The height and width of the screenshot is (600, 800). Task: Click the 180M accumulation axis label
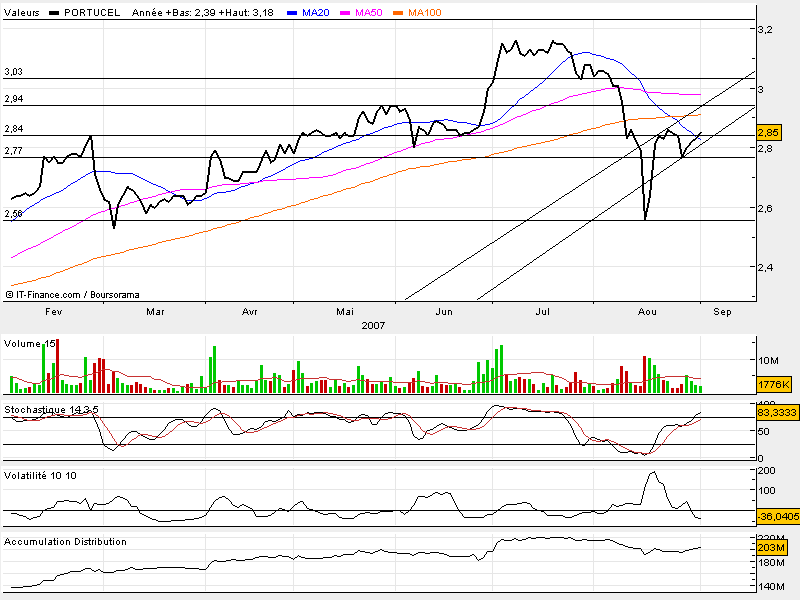coord(771,563)
